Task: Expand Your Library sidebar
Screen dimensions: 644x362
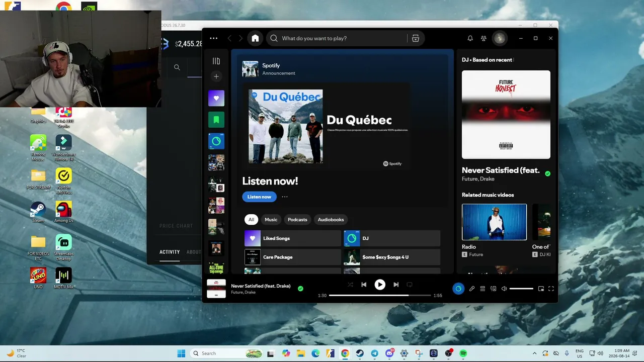Action: [x=216, y=61]
